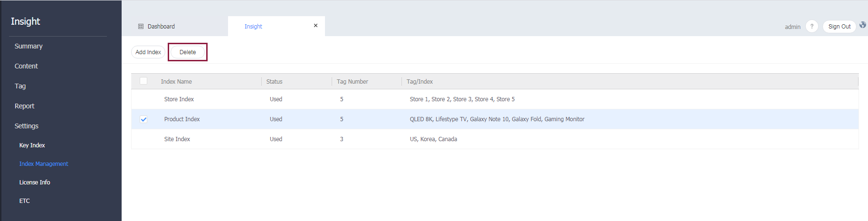
Task: Open Summary in the sidebar
Action: [x=29, y=46]
